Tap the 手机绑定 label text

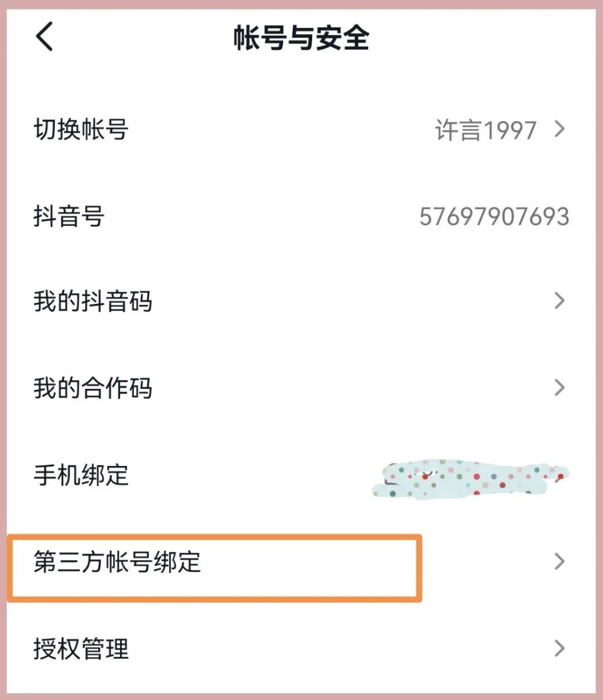[81, 475]
